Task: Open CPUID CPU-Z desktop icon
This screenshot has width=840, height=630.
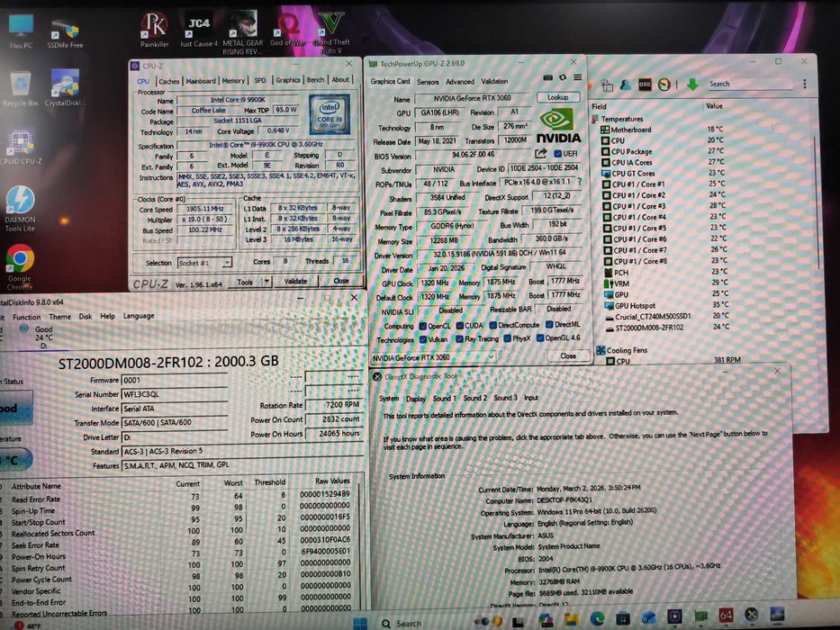Action: point(21,146)
